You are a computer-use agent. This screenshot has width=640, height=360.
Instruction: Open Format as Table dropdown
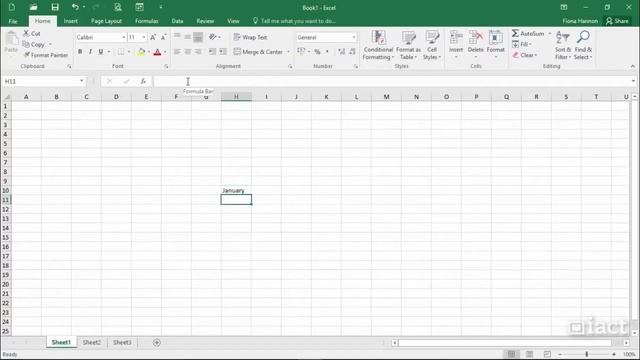[x=408, y=45]
